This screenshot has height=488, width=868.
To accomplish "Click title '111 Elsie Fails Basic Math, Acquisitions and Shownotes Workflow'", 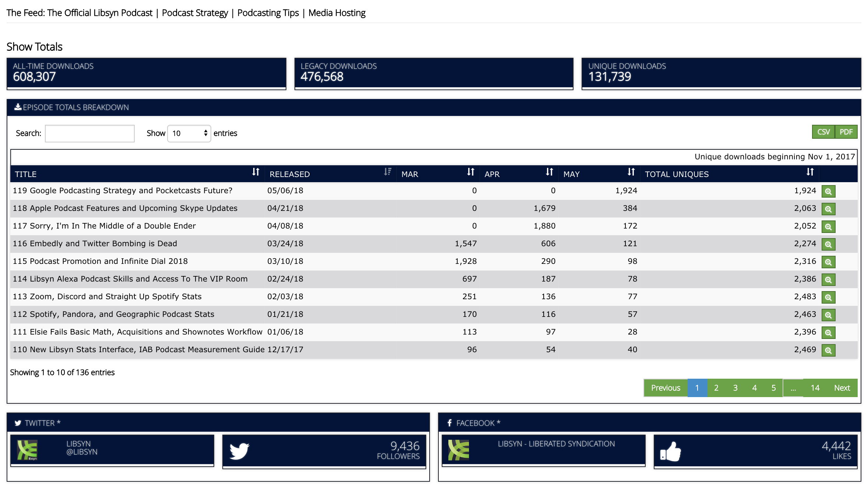I will pyautogui.click(x=138, y=332).
